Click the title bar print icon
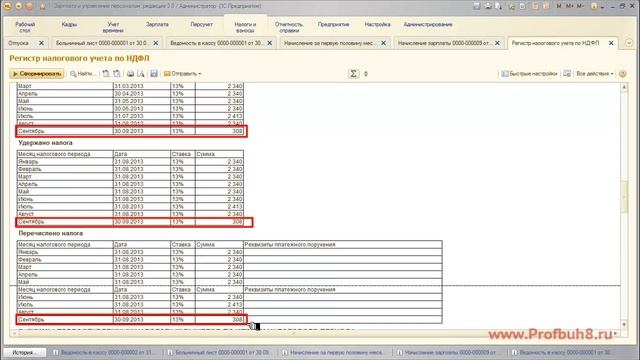The width and height of the screenshot is (640, 360). (488, 6)
